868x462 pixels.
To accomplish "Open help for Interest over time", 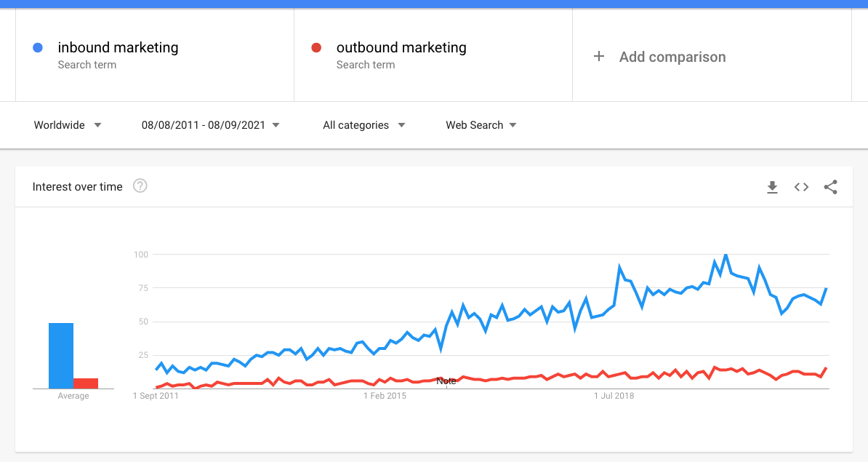I will (140, 186).
